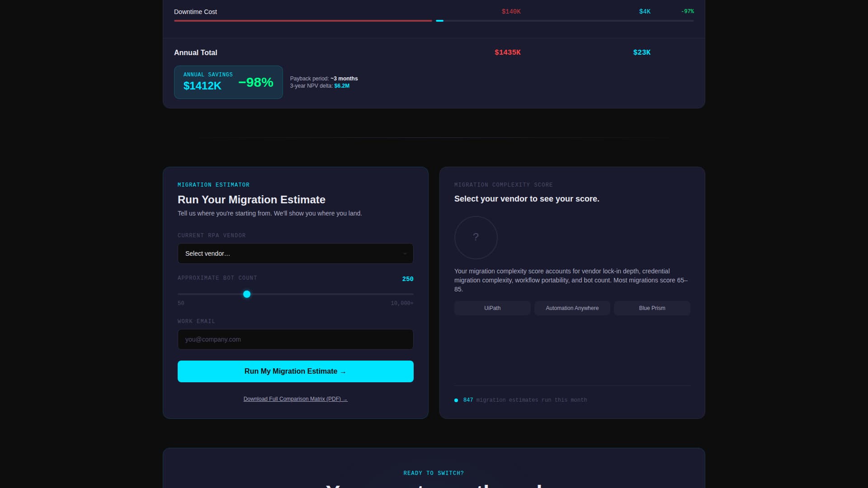Click the $6.2M NPV delta value

tap(341, 85)
